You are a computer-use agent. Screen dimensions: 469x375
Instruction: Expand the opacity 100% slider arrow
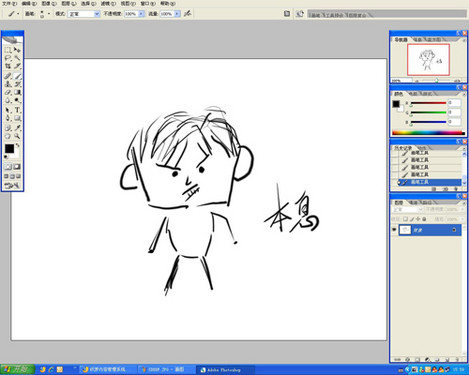pos(141,14)
